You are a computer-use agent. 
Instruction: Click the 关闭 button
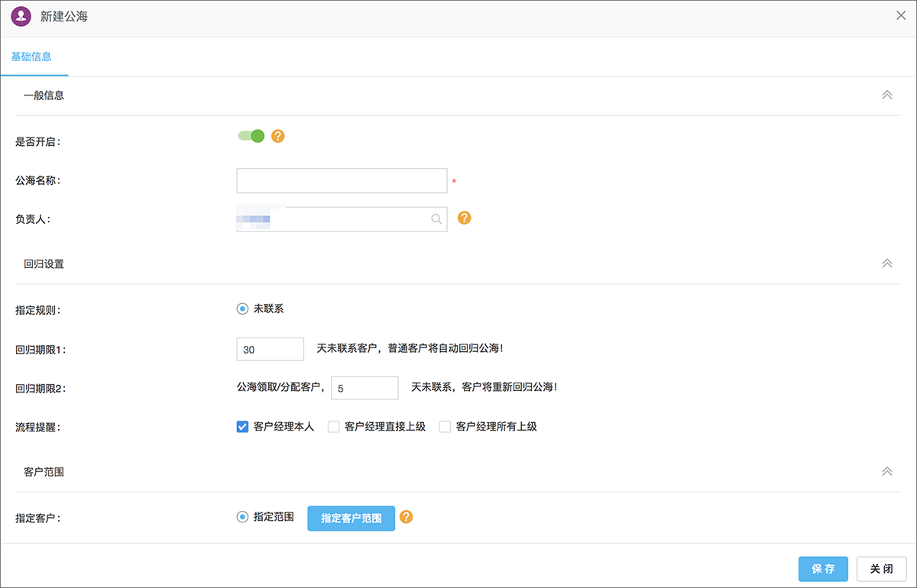[882, 569]
